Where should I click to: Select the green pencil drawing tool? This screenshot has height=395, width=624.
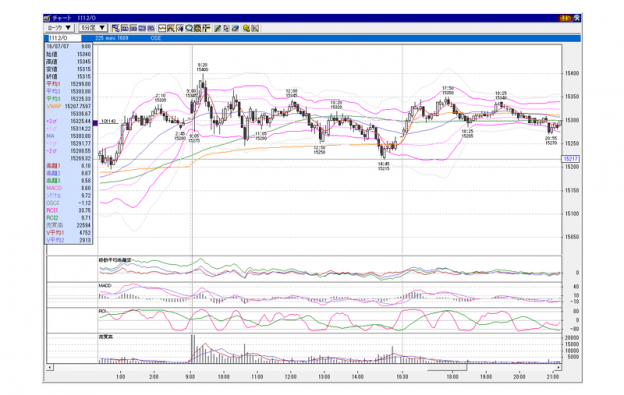[217, 28]
